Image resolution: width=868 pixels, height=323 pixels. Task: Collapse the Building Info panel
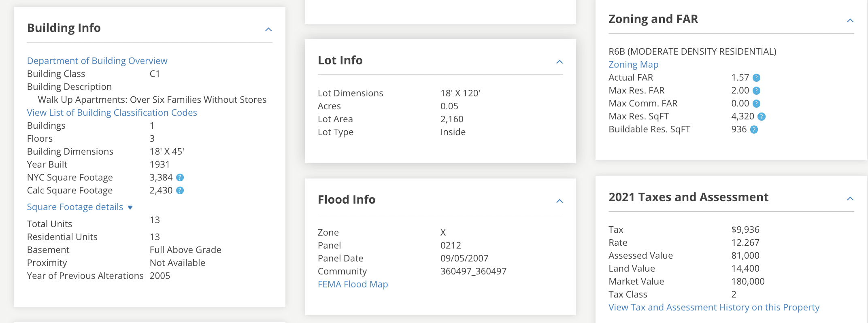click(x=268, y=30)
